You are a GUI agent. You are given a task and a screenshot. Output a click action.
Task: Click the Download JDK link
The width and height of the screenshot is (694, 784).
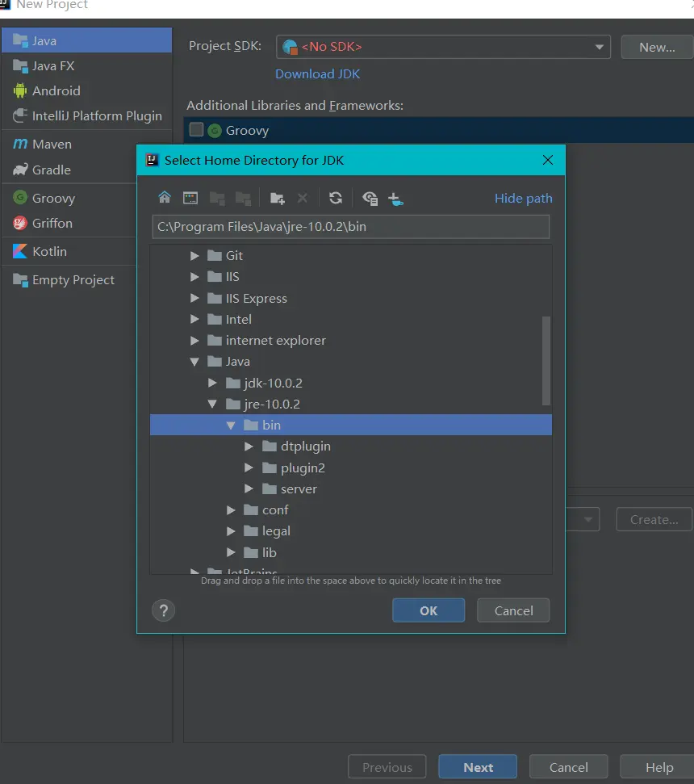[x=317, y=74]
